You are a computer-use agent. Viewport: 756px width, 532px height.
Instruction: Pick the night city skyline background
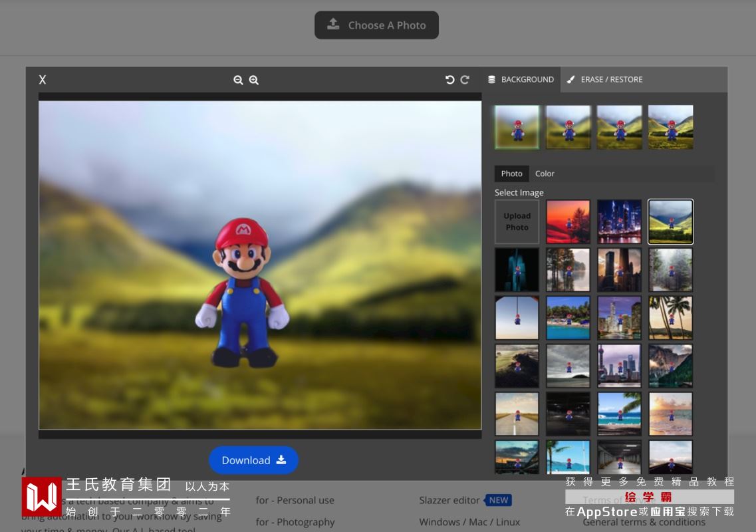[x=619, y=222]
